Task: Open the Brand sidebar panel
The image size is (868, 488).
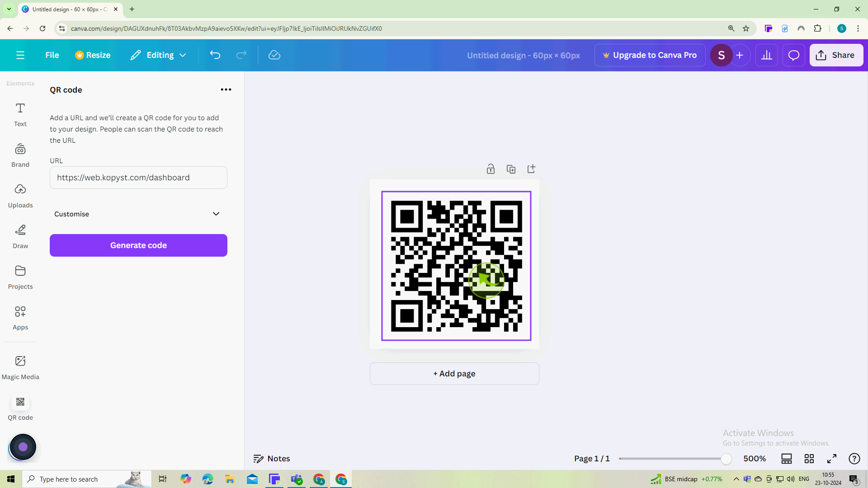Action: point(20,155)
